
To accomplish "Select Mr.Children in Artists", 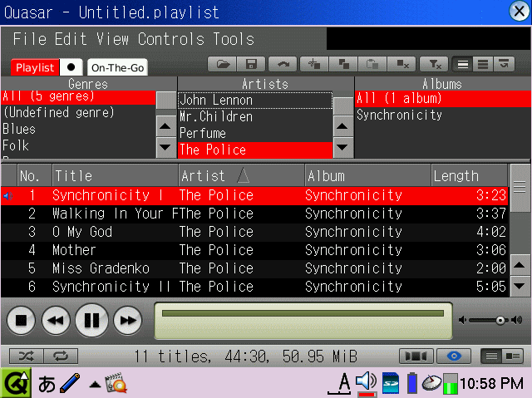I will tap(255, 116).
